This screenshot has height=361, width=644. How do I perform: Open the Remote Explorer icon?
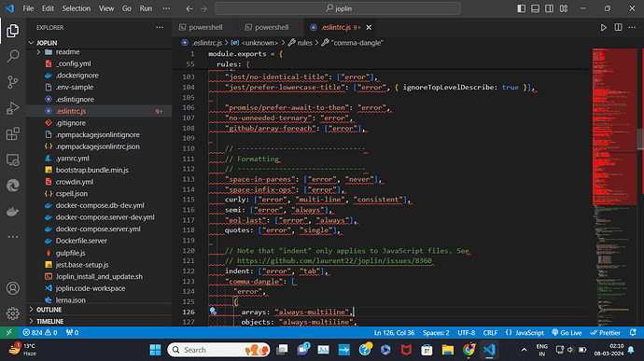tap(13, 160)
